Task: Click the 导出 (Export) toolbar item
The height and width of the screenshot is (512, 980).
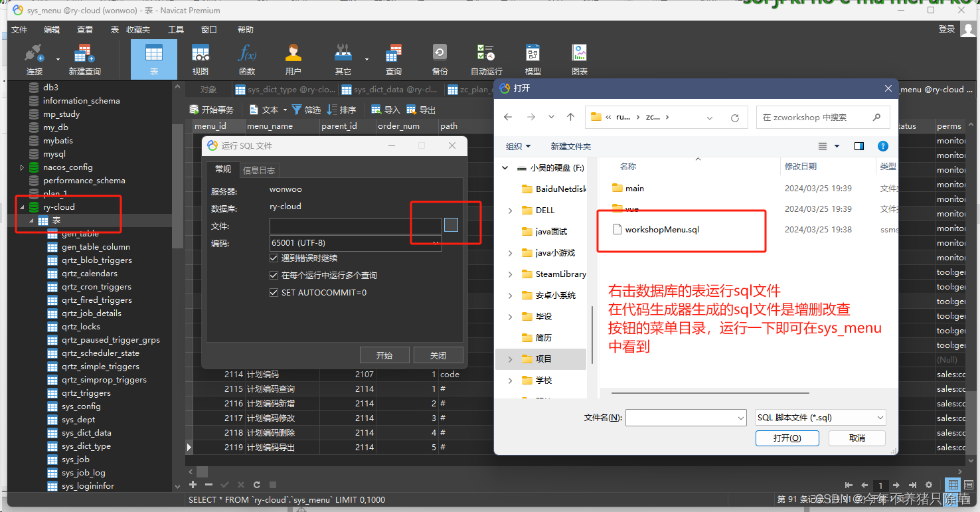Action: (421, 110)
